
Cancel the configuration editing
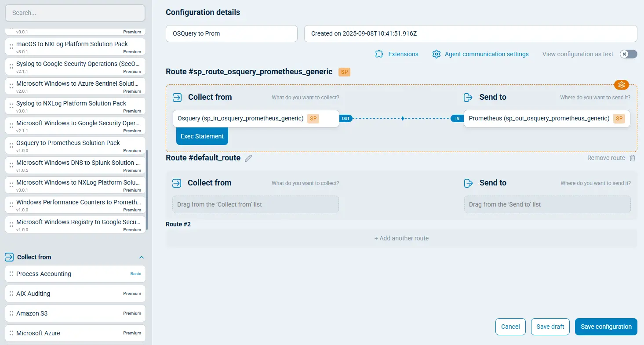510,327
